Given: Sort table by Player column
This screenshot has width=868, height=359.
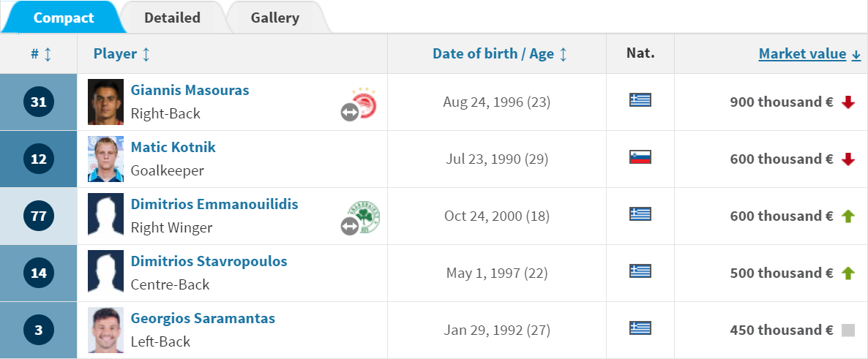Looking at the screenshot, I should [121, 53].
